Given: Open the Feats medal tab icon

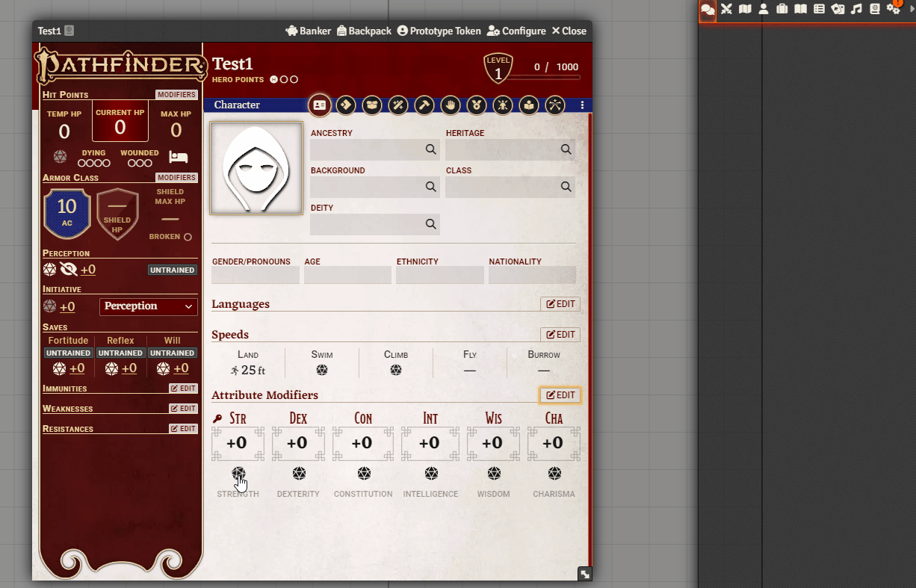Looking at the screenshot, I should pos(476,105).
